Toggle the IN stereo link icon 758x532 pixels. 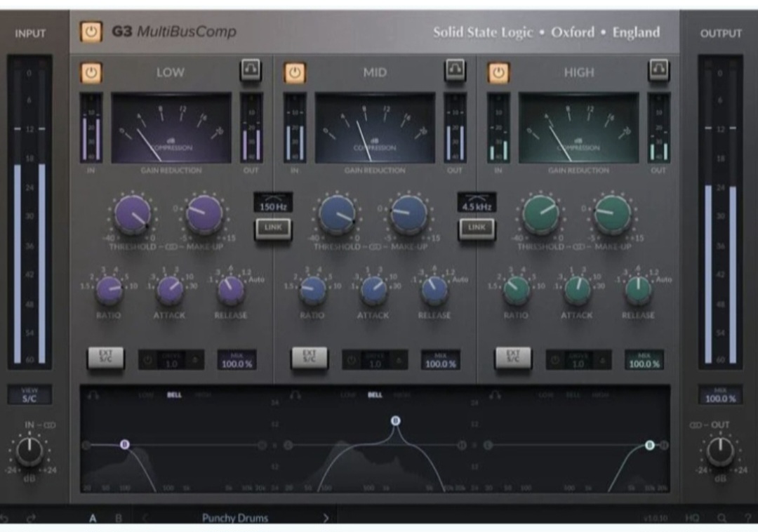tap(50, 425)
